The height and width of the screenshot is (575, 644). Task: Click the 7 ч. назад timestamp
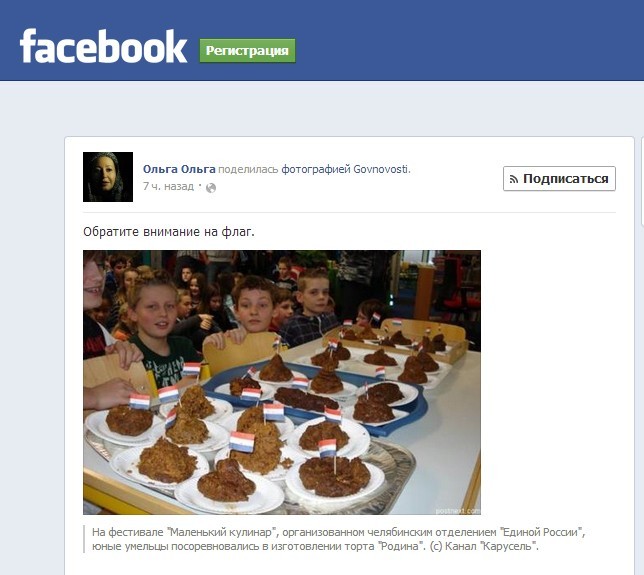[168, 186]
